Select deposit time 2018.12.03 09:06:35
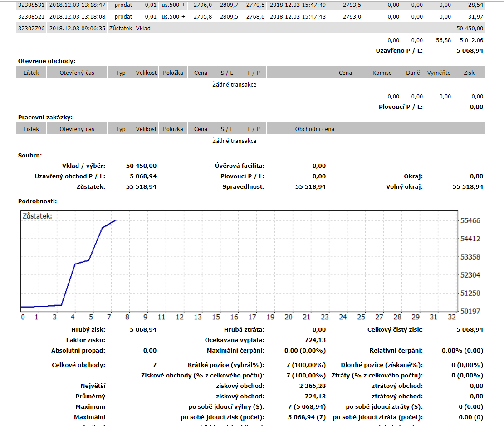The height and width of the screenshot is (426, 504). (x=77, y=28)
